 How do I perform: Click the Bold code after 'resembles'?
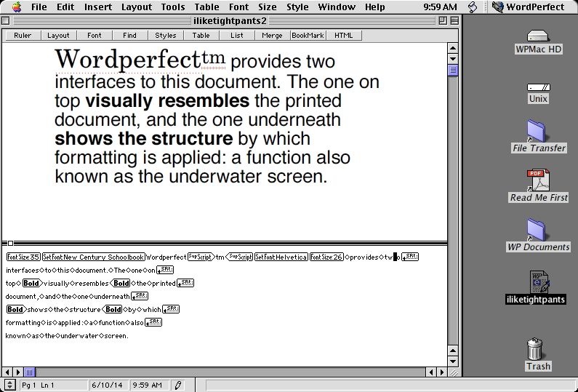tap(120, 283)
